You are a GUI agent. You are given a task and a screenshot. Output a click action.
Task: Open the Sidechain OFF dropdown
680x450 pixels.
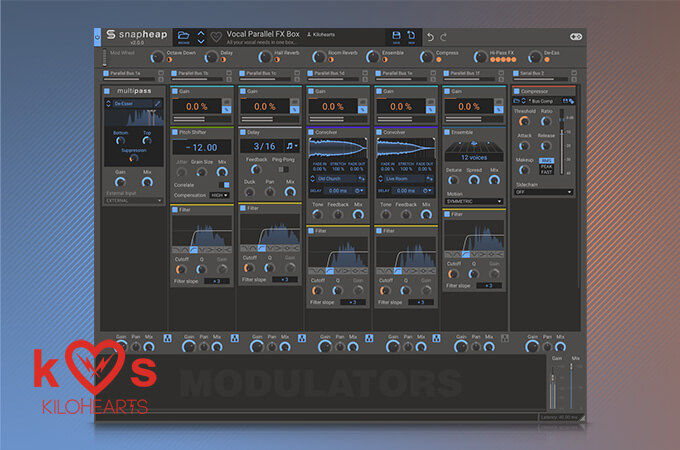[x=543, y=192]
